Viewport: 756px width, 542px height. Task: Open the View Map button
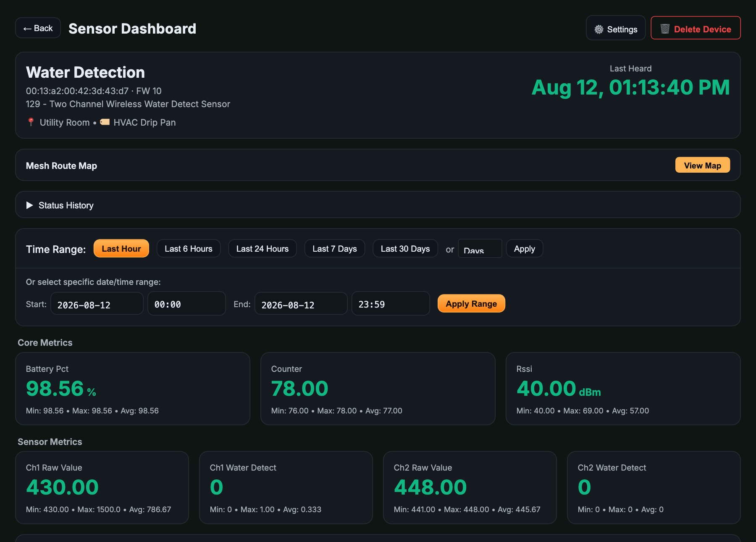click(x=702, y=165)
